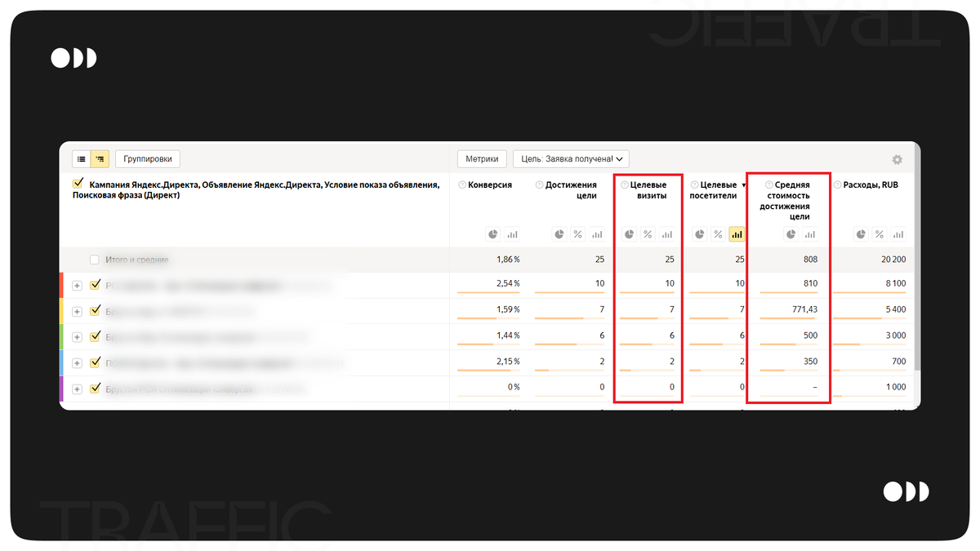Uncheck the row with 2,15 % conversion

[96, 362]
